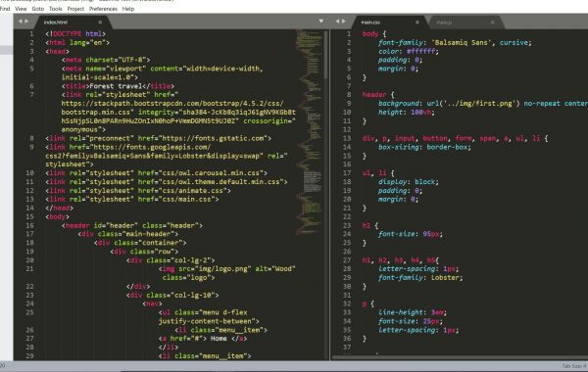The image size is (588, 372).
Task: Open the left pane tab list dropdown
Action: [x=321, y=22]
